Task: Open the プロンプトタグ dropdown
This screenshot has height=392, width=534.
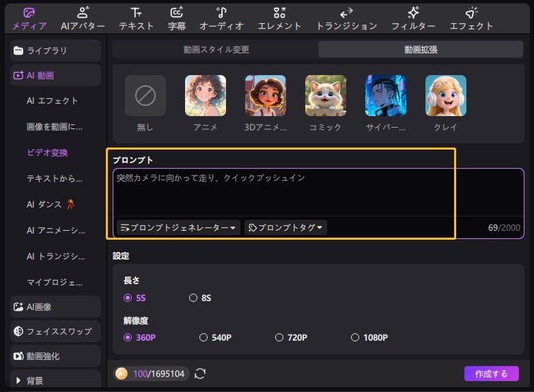Action: pos(285,227)
